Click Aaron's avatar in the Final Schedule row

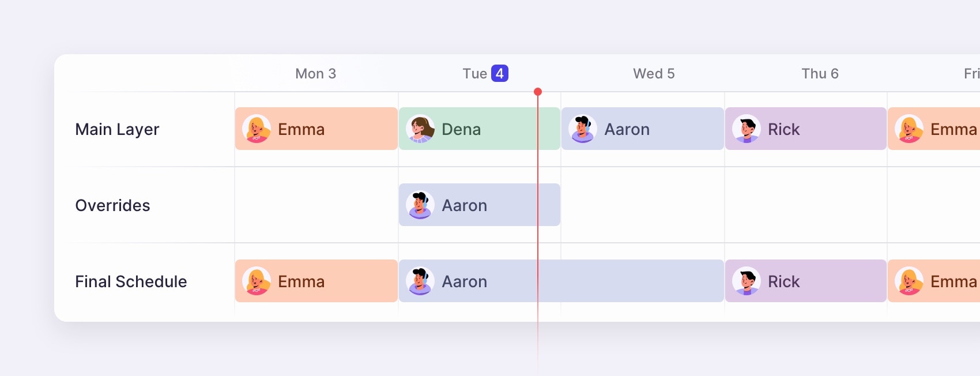tap(420, 281)
